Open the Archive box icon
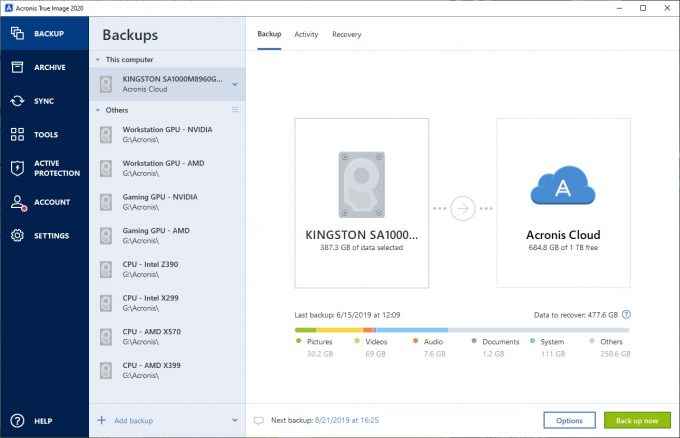This screenshot has width=680, height=438. click(x=17, y=67)
